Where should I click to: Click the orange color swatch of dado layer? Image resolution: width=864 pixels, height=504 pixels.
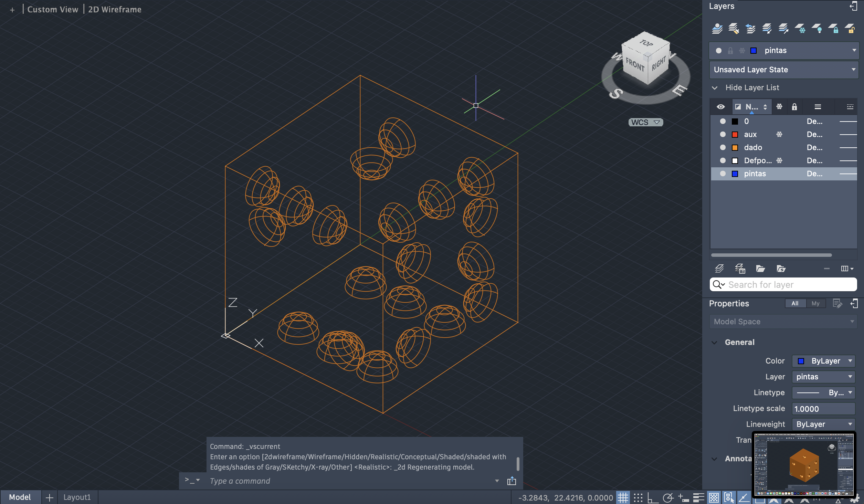pos(735,148)
